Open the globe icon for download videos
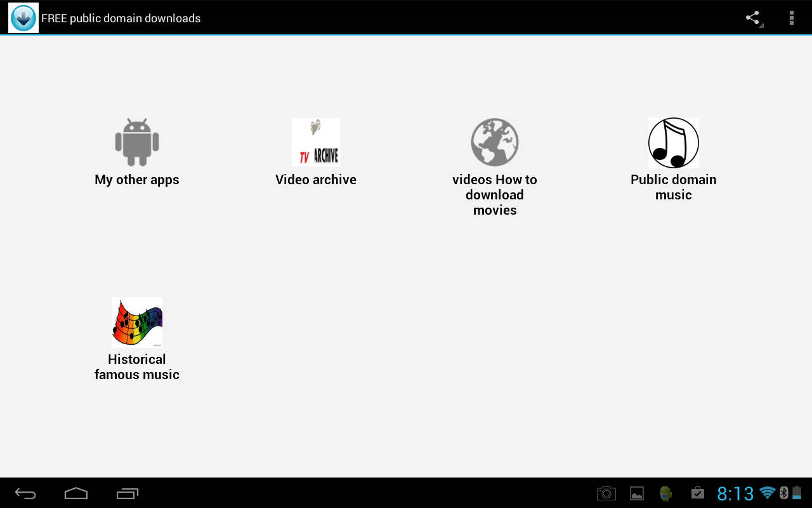 point(495,142)
